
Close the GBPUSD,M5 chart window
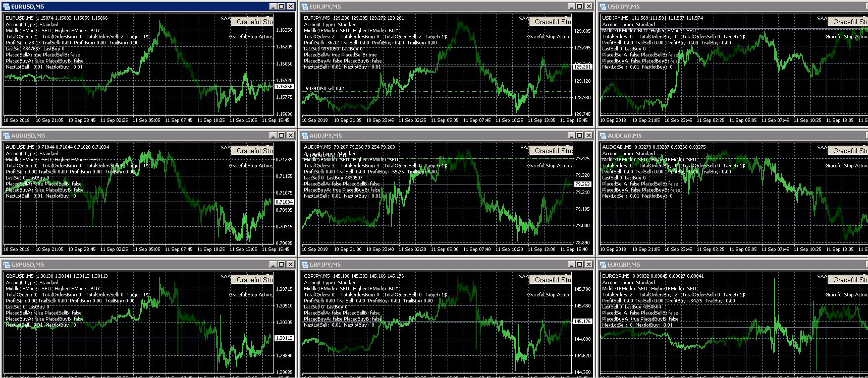[290, 265]
